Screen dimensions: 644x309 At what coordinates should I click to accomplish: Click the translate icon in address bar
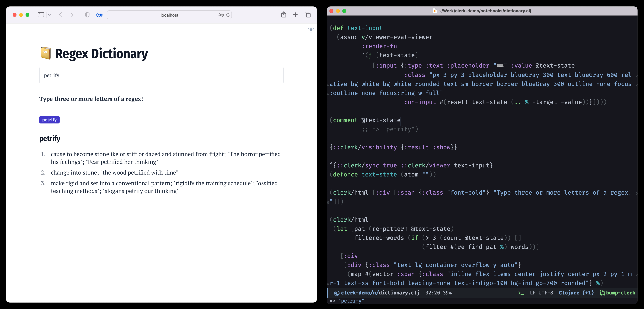point(220,15)
